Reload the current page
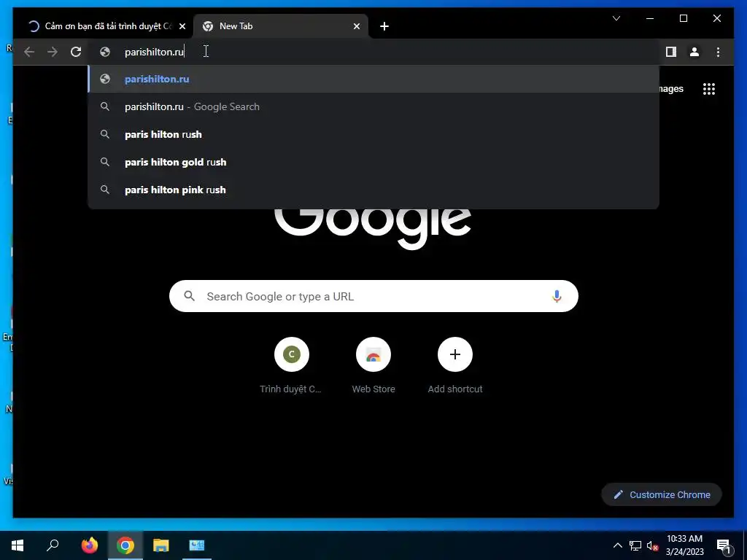This screenshot has width=747, height=560. click(x=76, y=52)
